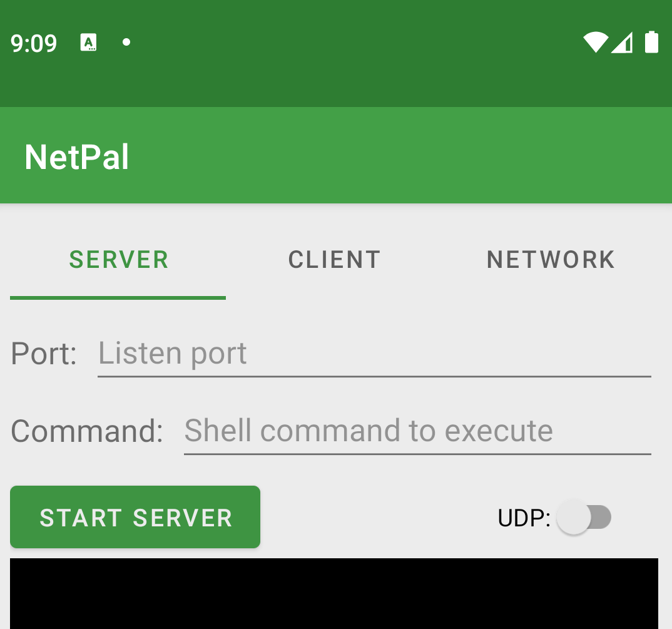Tap the green NetPal toolbar area
Viewport: 672px width, 629px height.
336,155
